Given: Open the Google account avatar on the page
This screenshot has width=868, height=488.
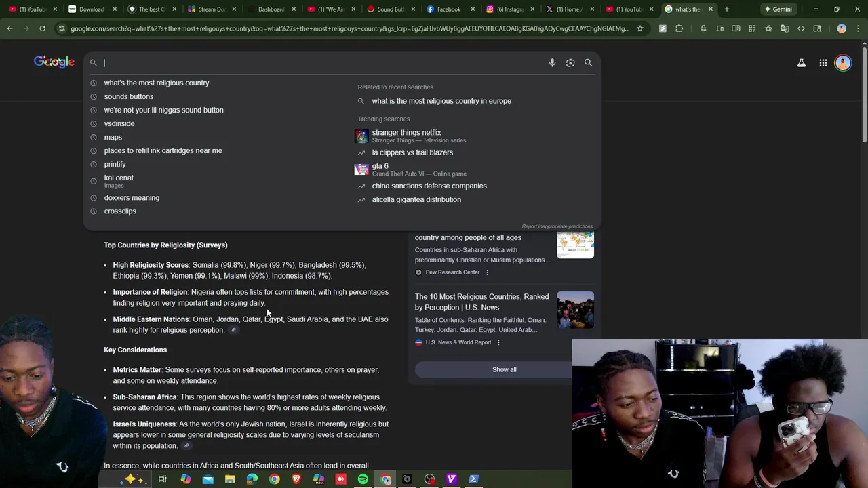Looking at the screenshot, I should (x=843, y=63).
